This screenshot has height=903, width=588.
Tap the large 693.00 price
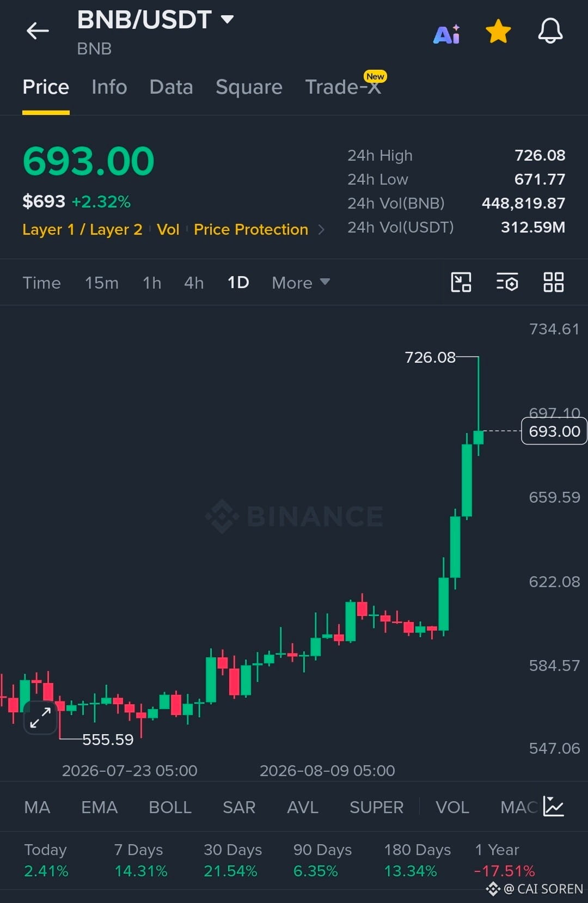tap(89, 161)
